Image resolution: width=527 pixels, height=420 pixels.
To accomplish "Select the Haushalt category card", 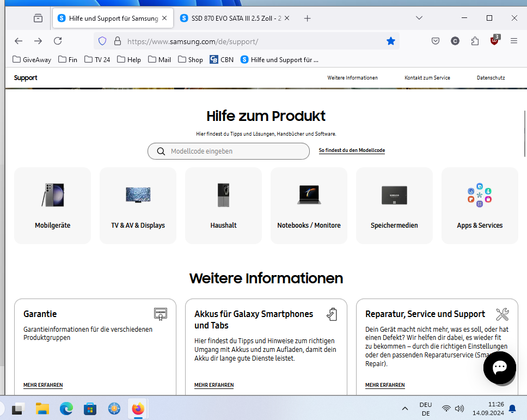I will point(224,205).
